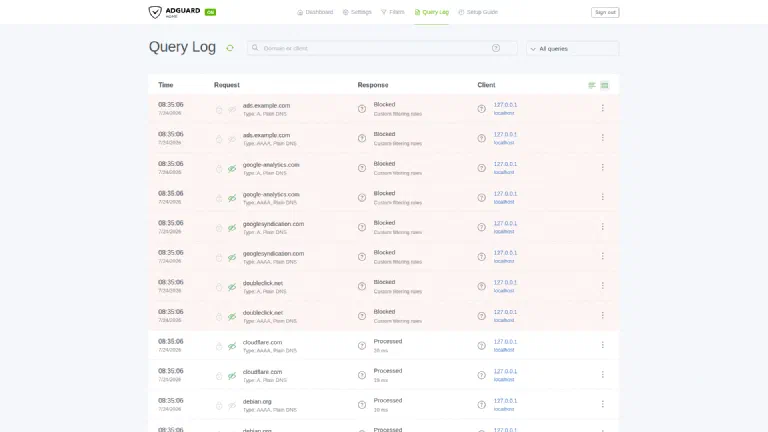Image resolution: width=768 pixels, height=432 pixels.
Task: Open the search help question-mark icon
Action: [496, 48]
